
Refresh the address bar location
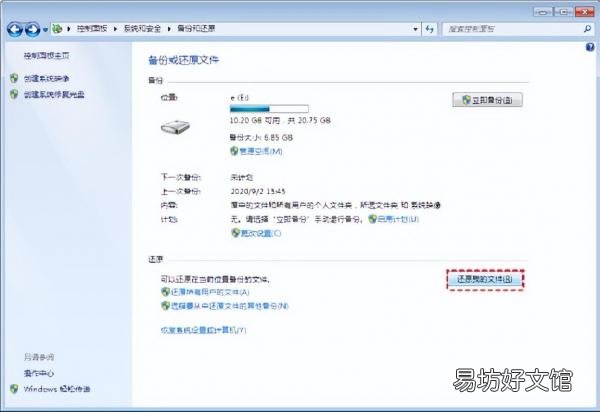(x=429, y=29)
